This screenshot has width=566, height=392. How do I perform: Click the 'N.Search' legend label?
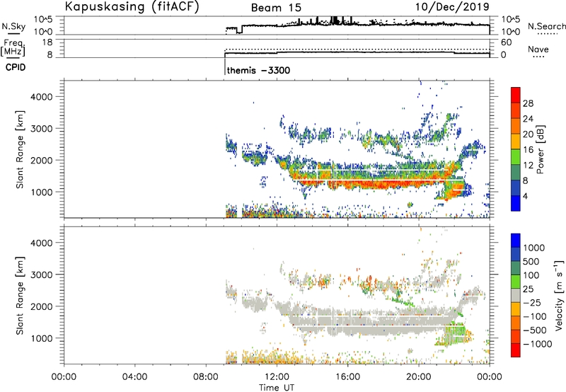pos(546,26)
